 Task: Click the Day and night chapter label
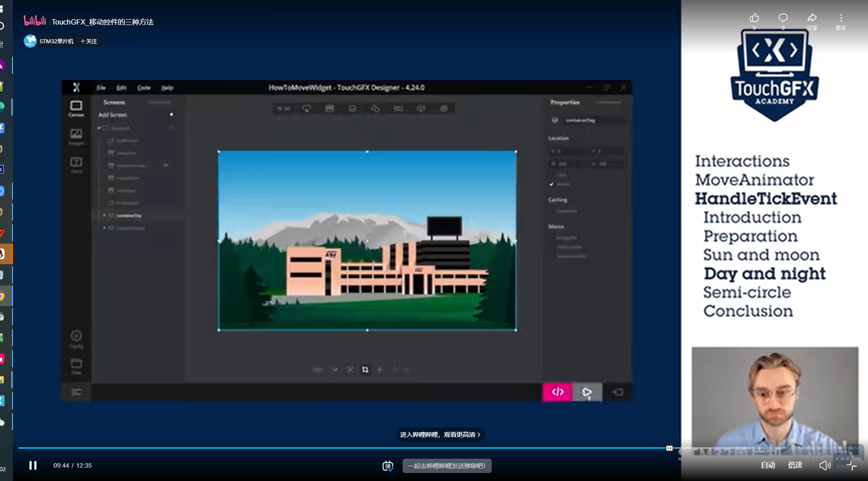click(765, 274)
